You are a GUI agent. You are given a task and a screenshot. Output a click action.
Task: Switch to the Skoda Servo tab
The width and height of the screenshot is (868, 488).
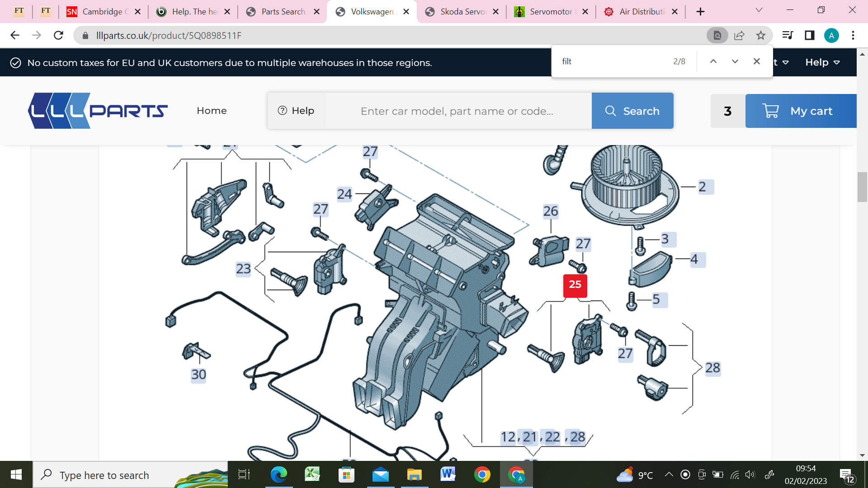462,12
